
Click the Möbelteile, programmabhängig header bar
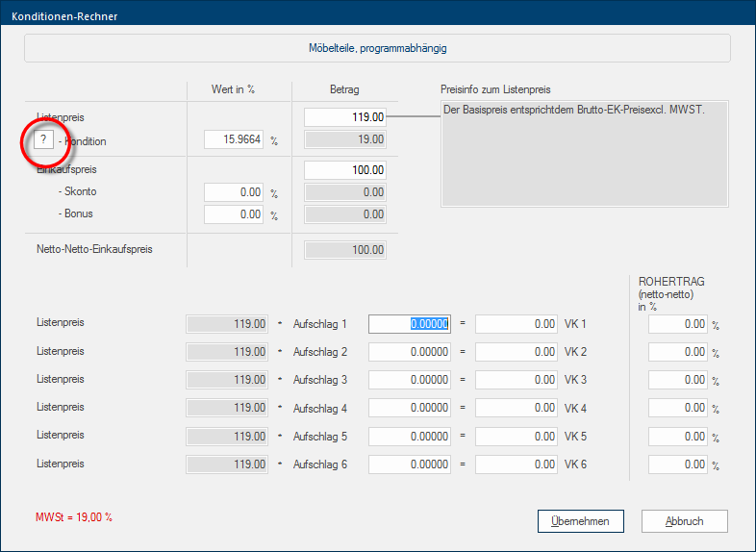(x=377, y=48)
